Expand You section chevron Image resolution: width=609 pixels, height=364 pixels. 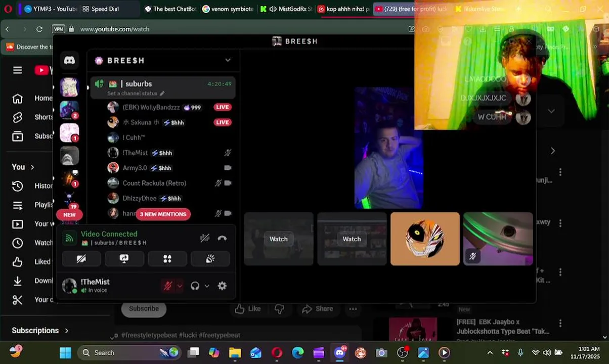coord(32,167)
